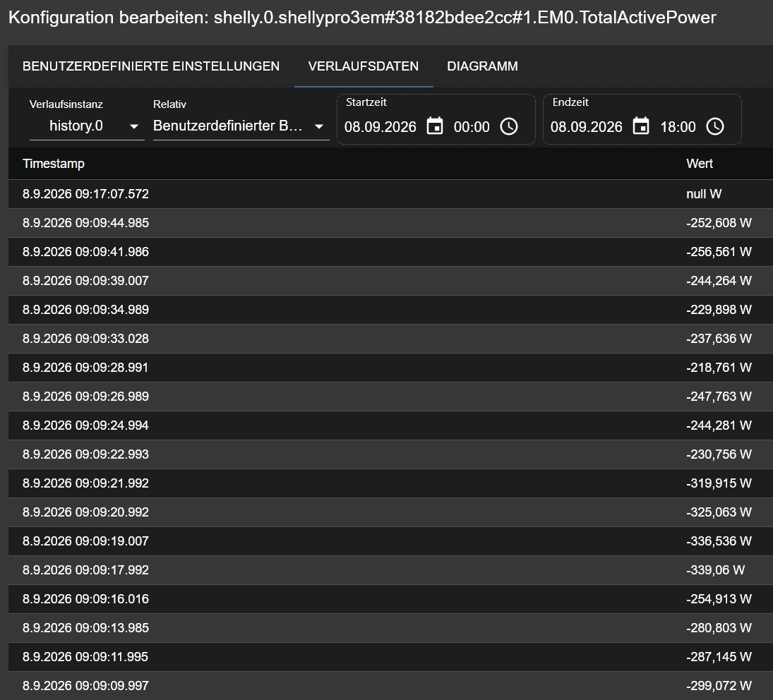The image size is (773, 700).
Task: Edit the start date 08.09.2026 field
Action: tap(380, 127)
